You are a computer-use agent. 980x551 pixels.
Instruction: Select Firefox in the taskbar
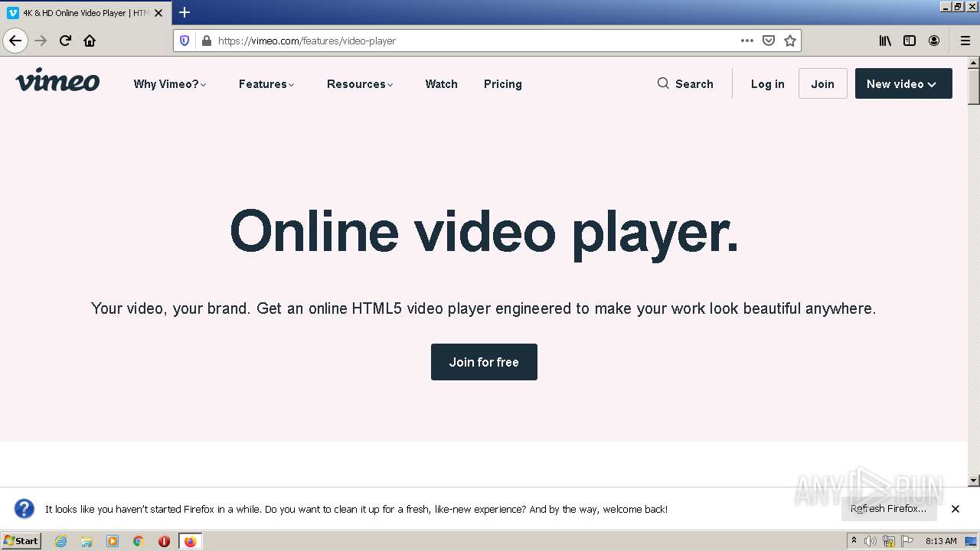(190, 541)
